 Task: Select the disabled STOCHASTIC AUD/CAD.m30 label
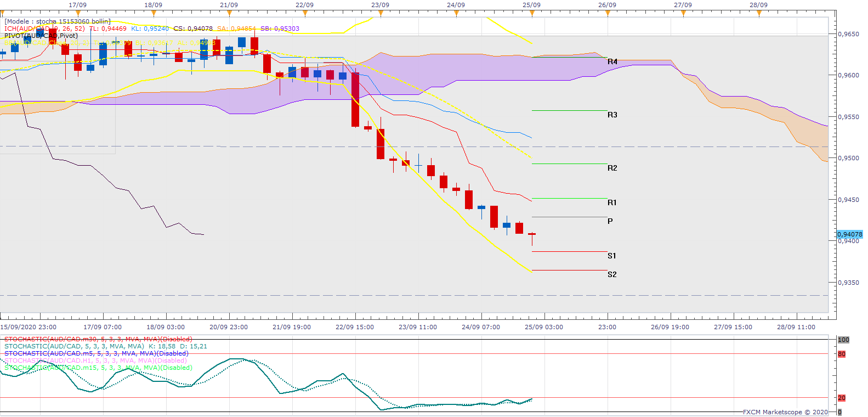pyautogui.click(x=98, y=339)
